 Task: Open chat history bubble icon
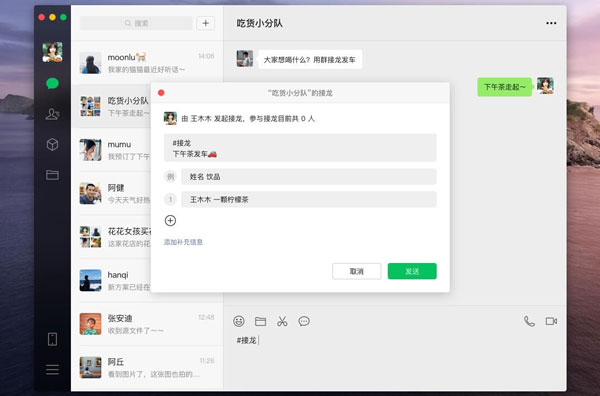304,321
